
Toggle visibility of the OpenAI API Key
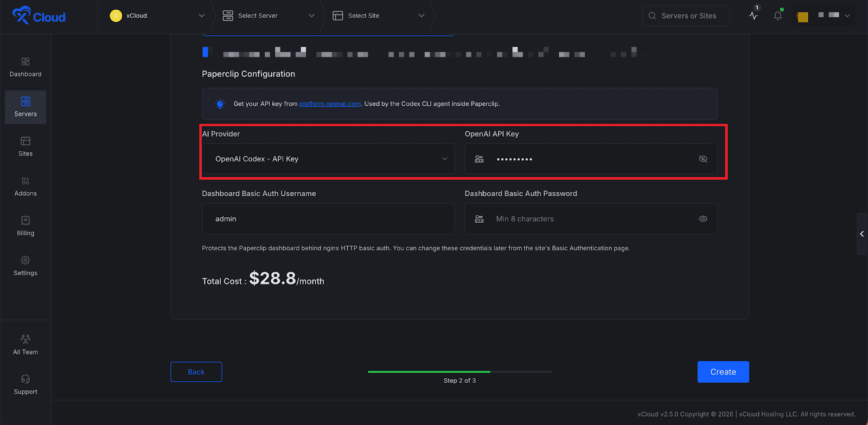pos(703,159)
